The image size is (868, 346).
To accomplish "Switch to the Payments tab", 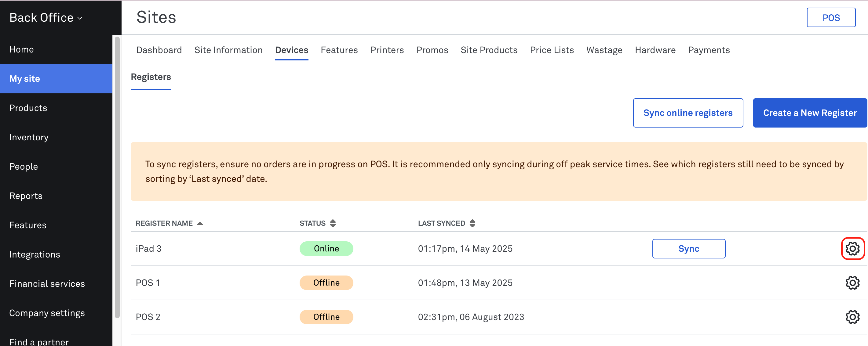I will (x=709, y=50).
